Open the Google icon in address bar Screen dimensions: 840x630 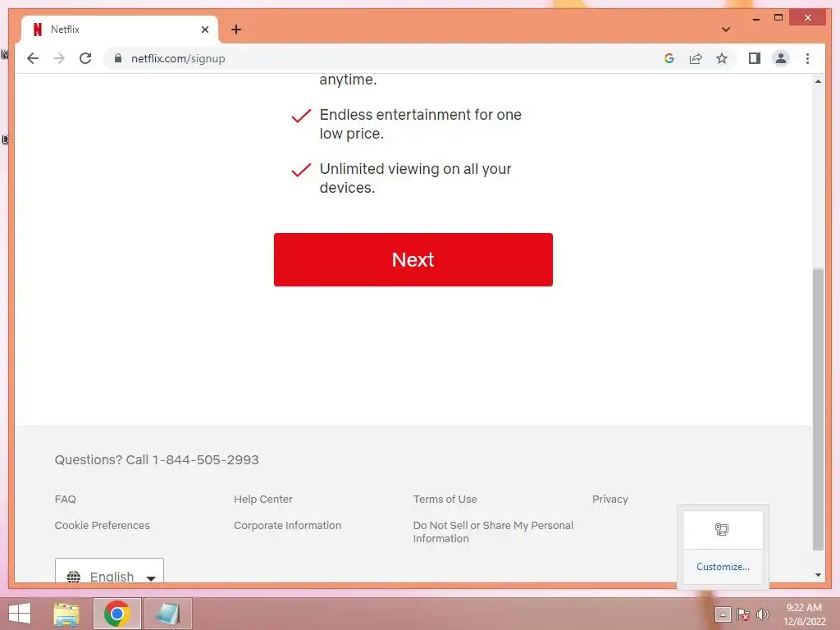(669, 58)
